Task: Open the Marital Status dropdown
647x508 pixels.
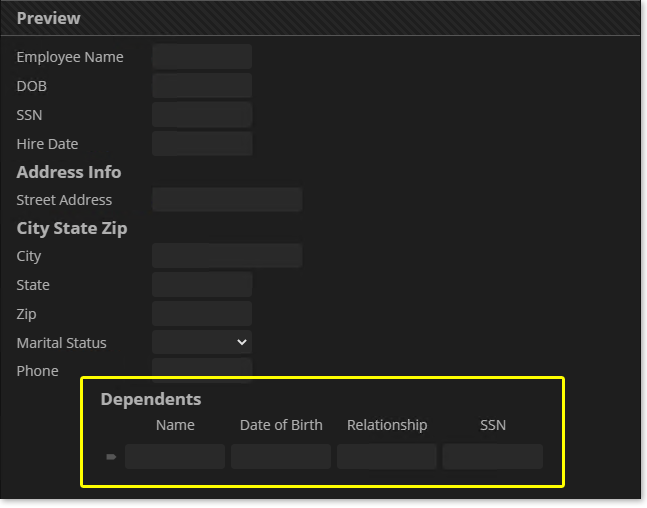Action: (202, 342)
